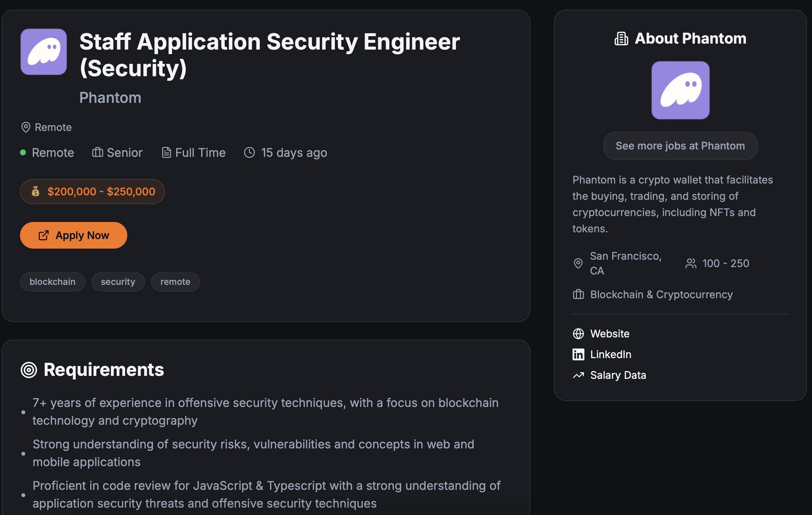Click the large Phantom logo in About panel
This screenshot has height=515, width=812.
pyautogui.click(x=680, y=90)
